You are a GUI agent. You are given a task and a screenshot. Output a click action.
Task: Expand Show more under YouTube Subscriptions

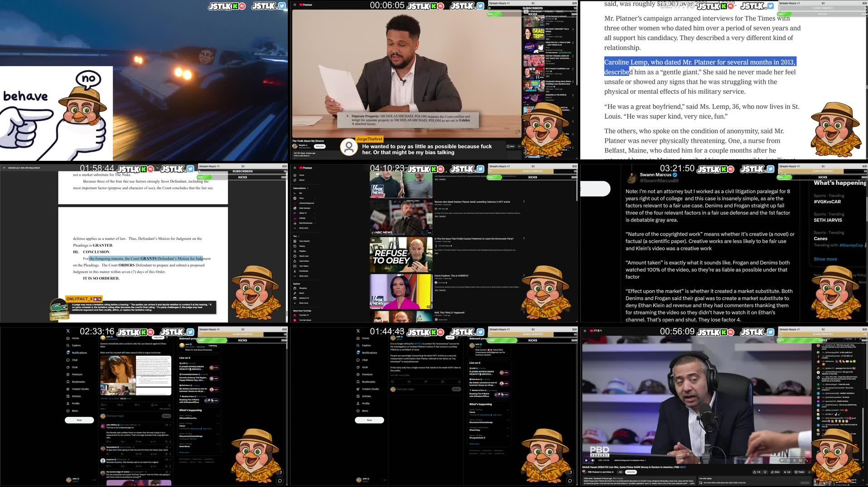click(x=301, y=228)
